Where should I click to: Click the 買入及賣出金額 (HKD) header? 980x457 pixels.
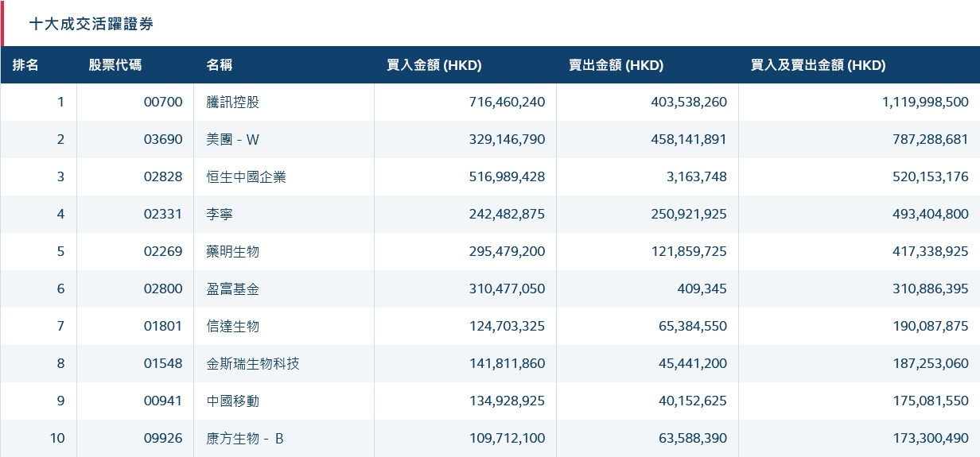(819, 65)
